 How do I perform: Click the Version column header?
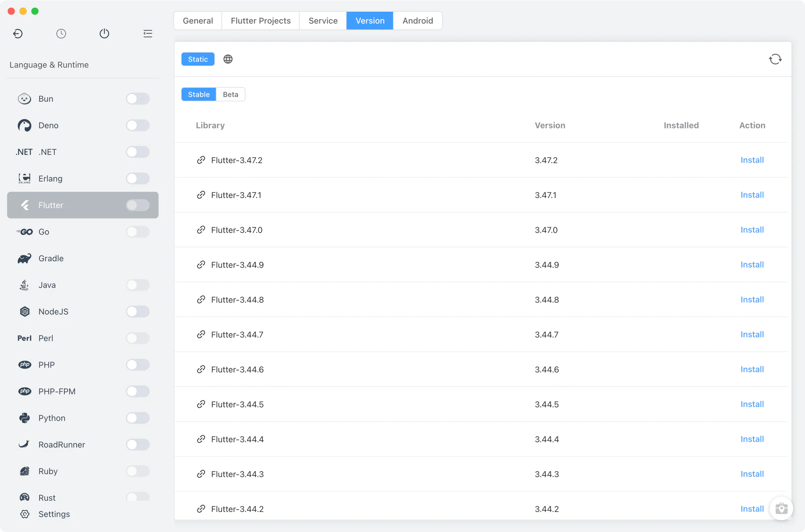(x=550, y=125)
